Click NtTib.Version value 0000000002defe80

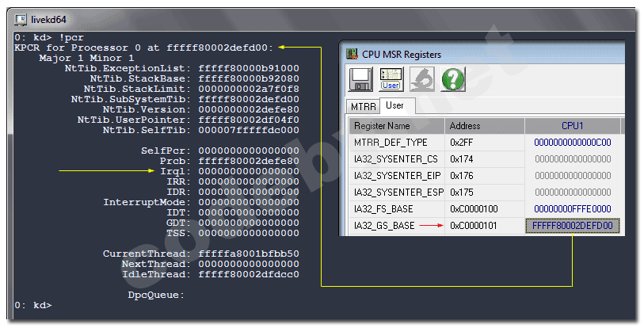(x=249, y=109)
